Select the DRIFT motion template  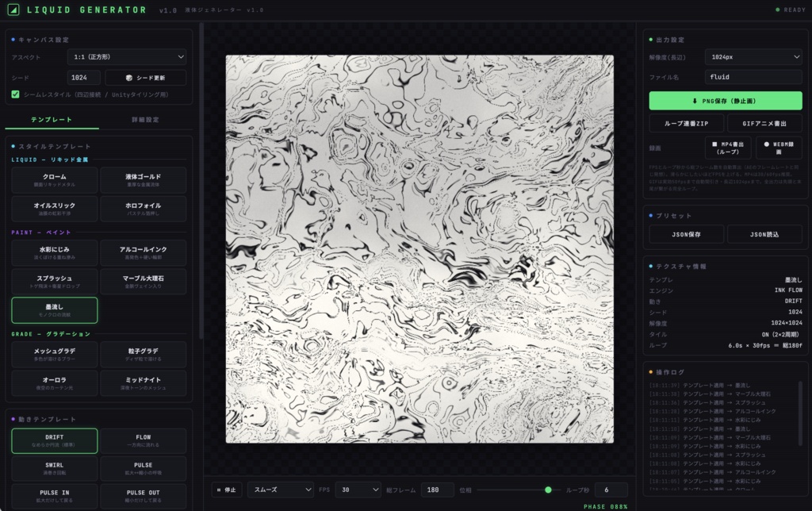tap(55, 440)
